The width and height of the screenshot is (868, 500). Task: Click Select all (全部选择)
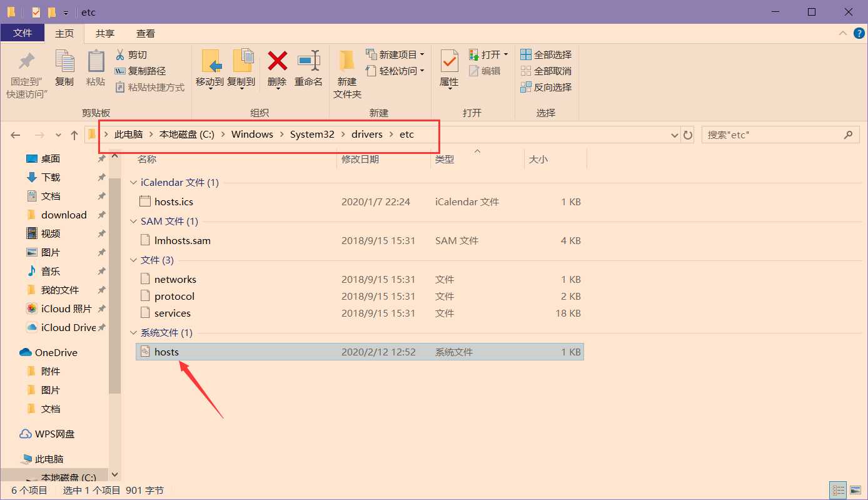546,54
